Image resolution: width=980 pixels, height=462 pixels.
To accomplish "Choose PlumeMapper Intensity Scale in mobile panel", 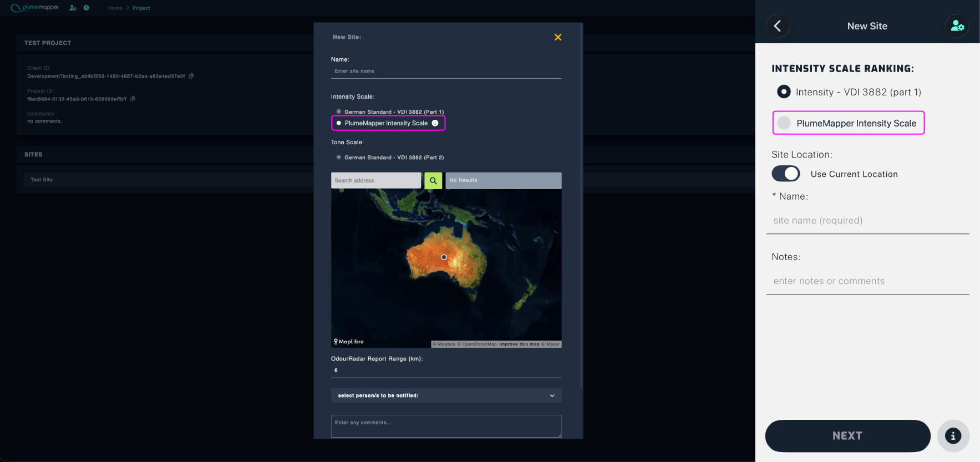I will point(784,123).
